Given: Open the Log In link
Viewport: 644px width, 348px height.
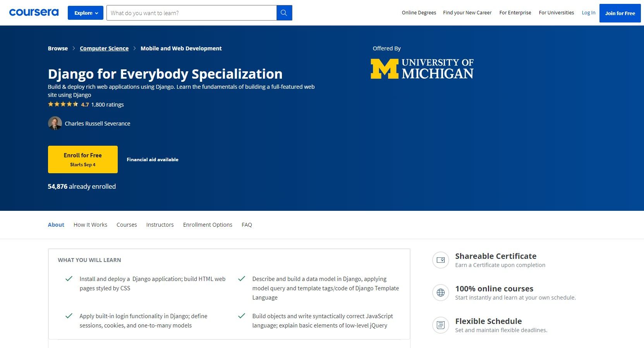Looking at the screenshot, I should pyautogui.click(x=588, y=13).
